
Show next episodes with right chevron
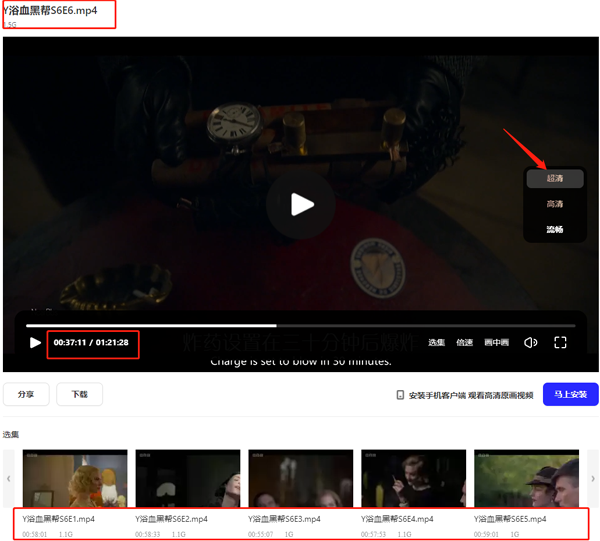point(593,478)
